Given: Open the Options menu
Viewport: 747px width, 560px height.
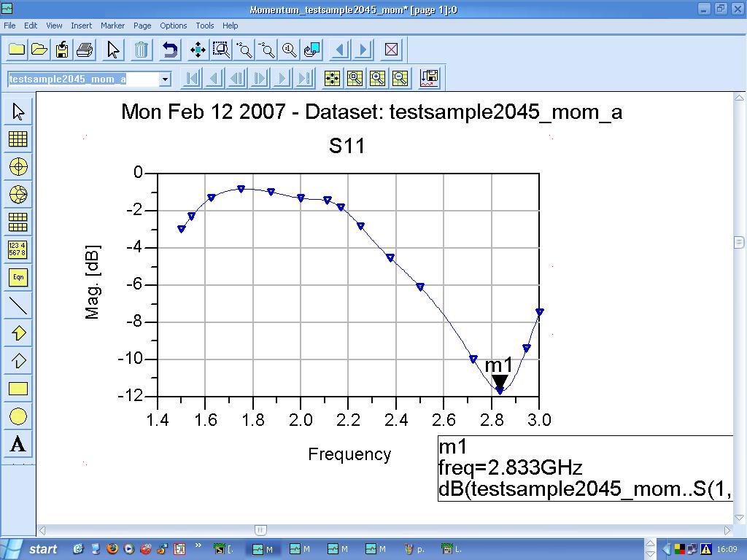Looking at the screenshot, I should click(x=174, y=26).
